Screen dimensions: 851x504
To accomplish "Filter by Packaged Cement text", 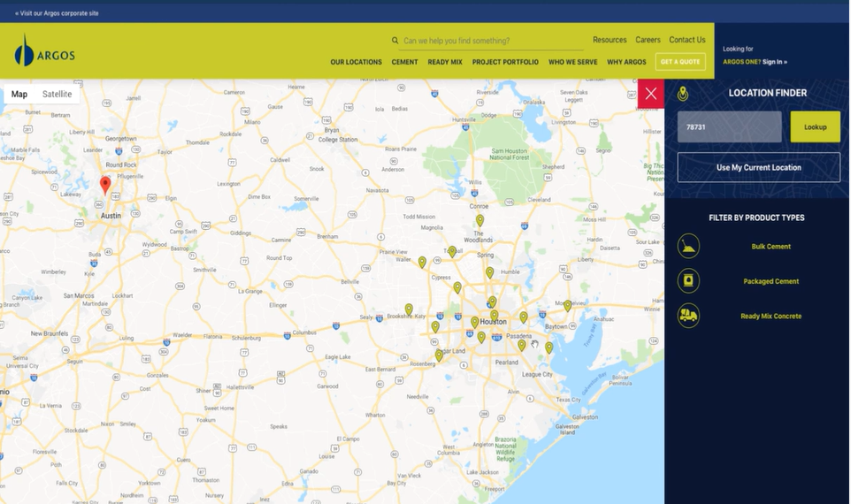I will (x=770, y=281).
